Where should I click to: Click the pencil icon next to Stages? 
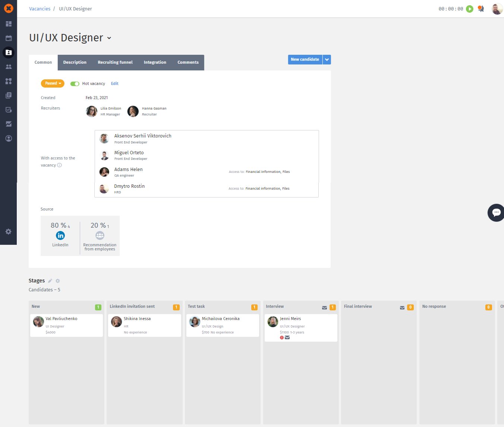point(50,281)
